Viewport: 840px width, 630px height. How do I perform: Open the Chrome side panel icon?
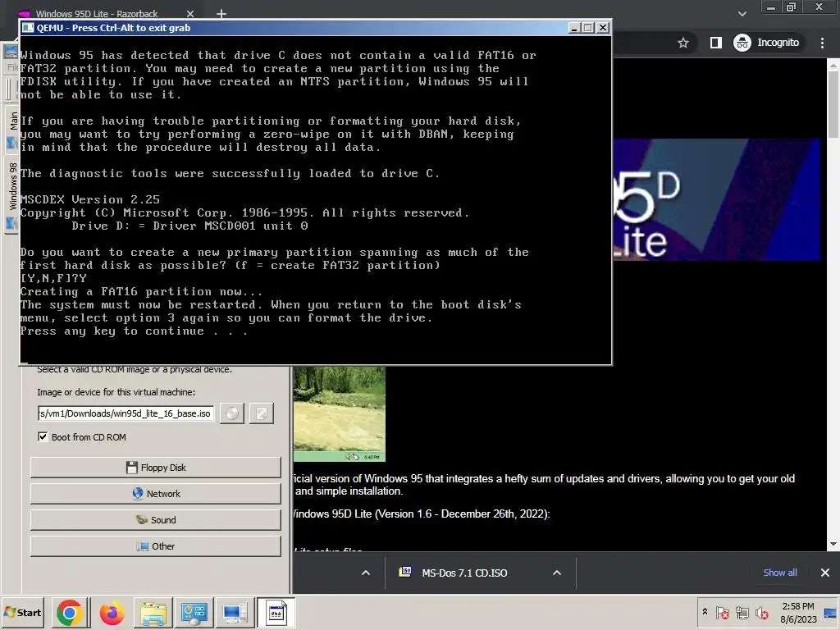(x=715, y=43)
